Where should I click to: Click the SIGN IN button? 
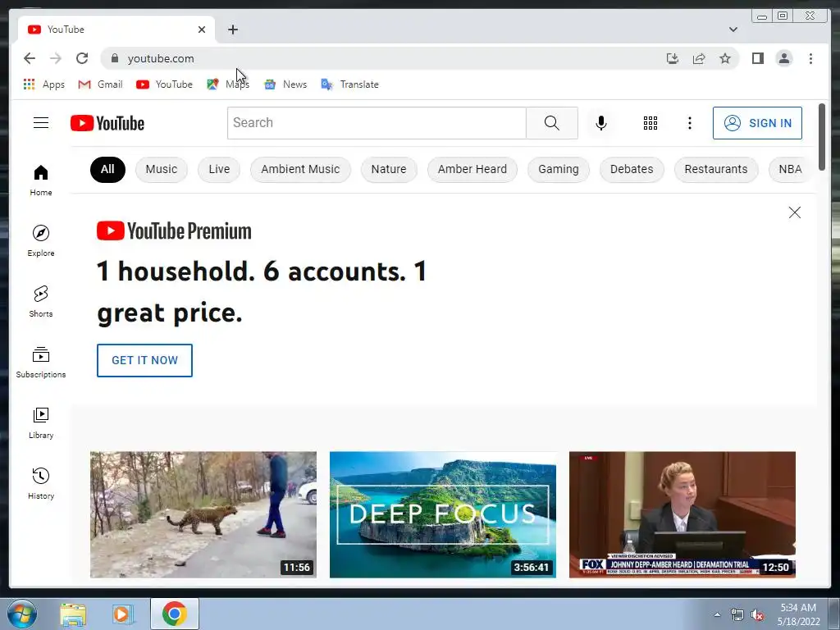757,123
